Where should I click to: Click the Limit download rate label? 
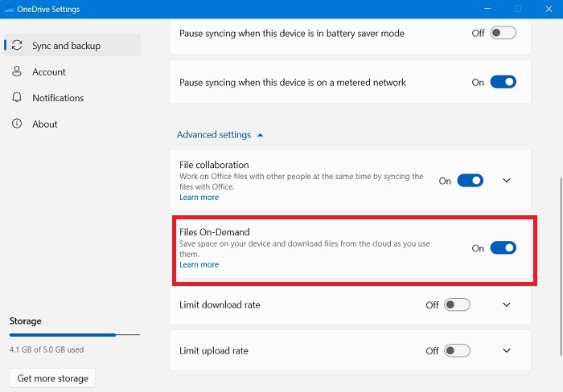[x=220, y=305]
